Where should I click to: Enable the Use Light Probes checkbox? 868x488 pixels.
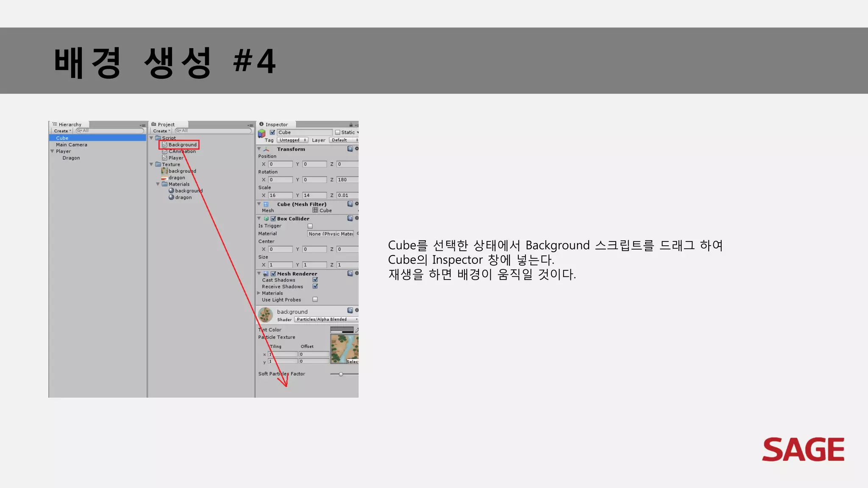315,299
